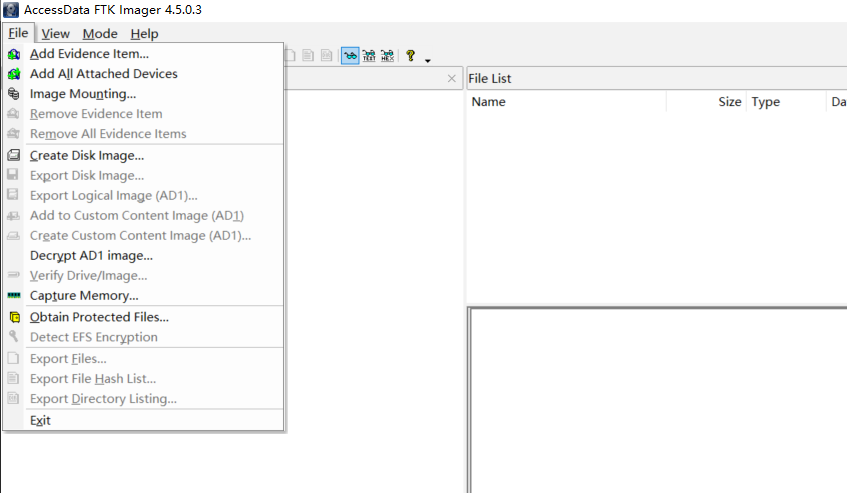The width and height of the screenshot is (847, 493).
Task: Click the Image Mounting disk icon
Action: (x=14, y=94)
